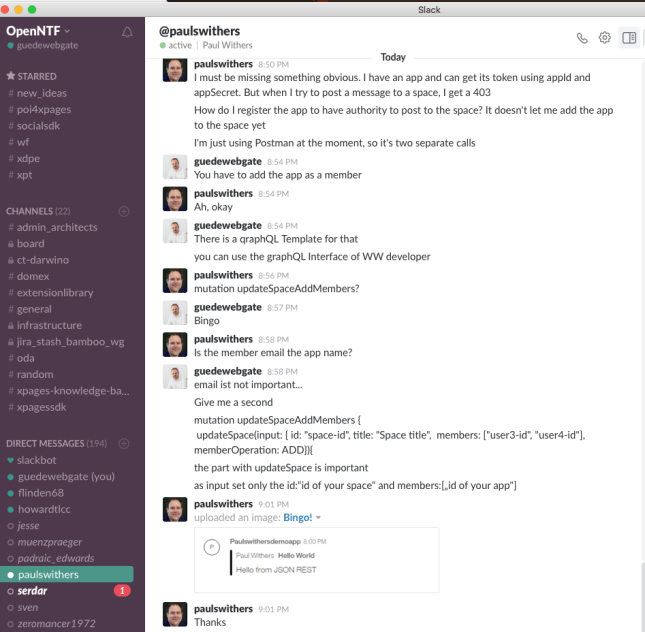Toggle the details pane icon
This screenshot has height=632, width=645.
click(x=629, y=38)
